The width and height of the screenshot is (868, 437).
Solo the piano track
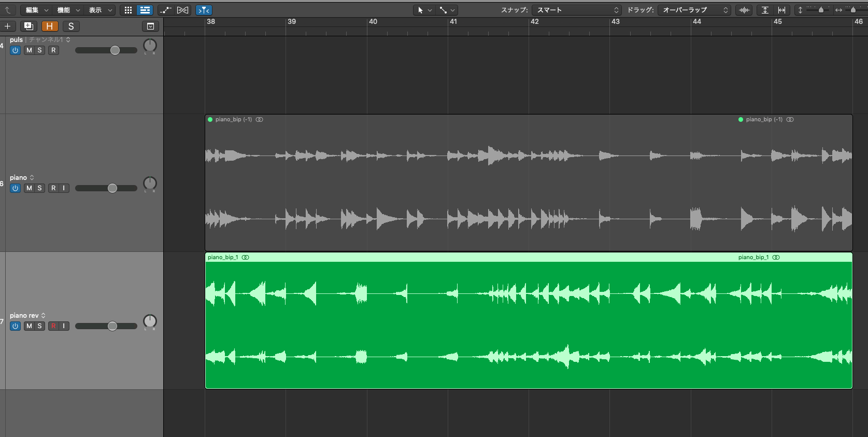click(39, 188)
